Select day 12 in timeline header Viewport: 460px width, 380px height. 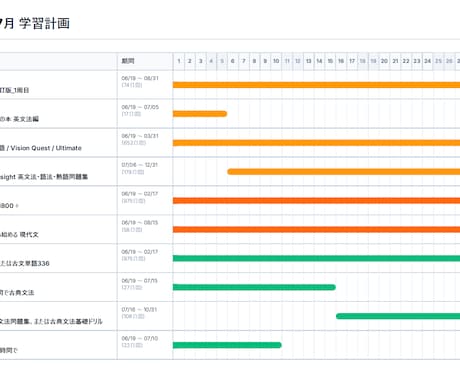(x=298, y=61)
